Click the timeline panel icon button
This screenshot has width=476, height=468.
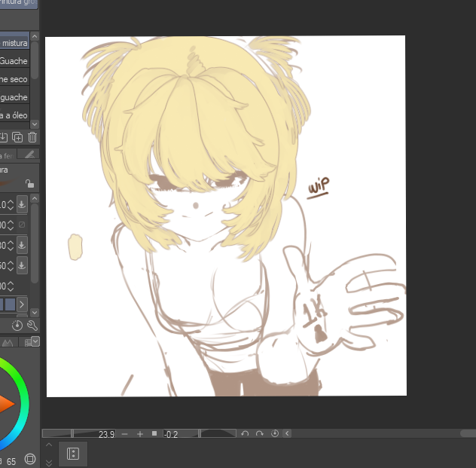[73, 454]
